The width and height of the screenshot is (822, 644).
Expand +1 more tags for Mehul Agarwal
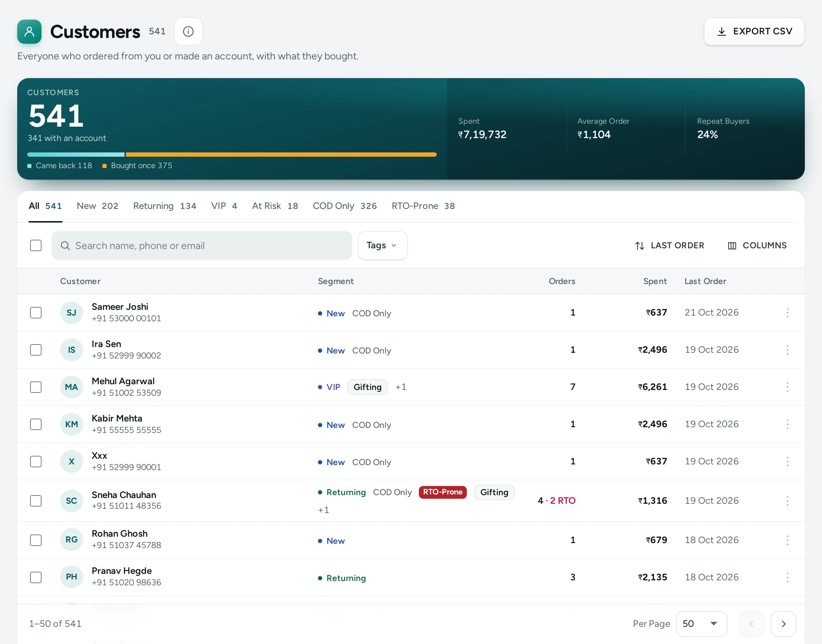click(x=401, y=387)
